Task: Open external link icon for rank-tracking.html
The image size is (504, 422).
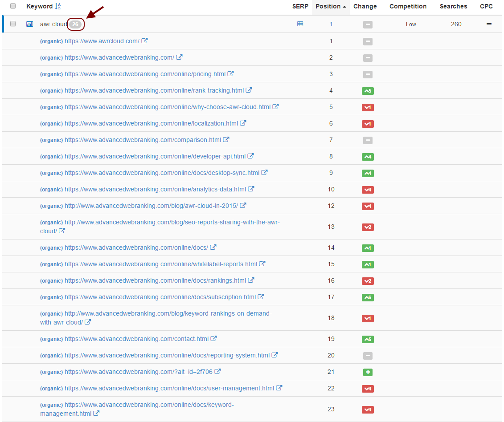Action: (x=249, y=90)
